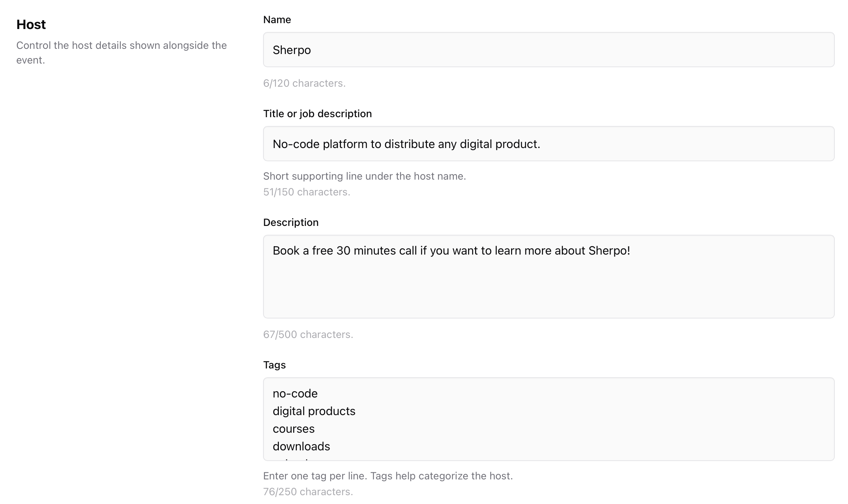Click the Tags field label
The image size is (848, 504).
274,365
